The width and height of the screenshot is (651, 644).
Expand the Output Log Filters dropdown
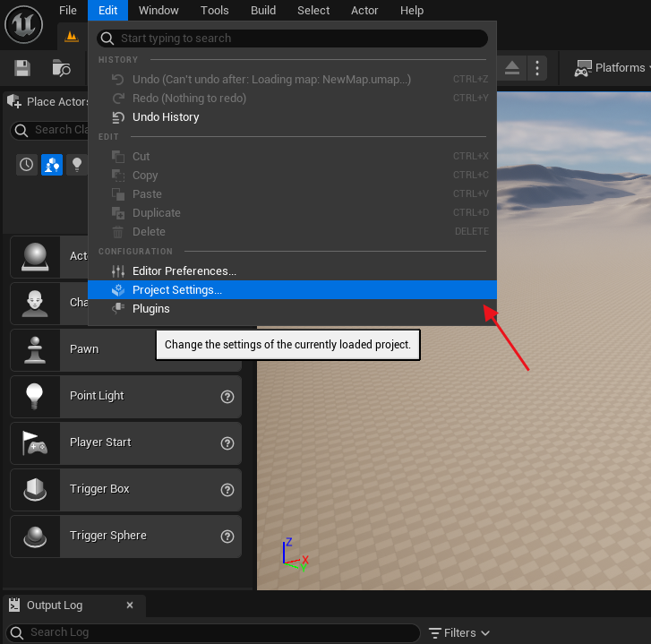459,632
